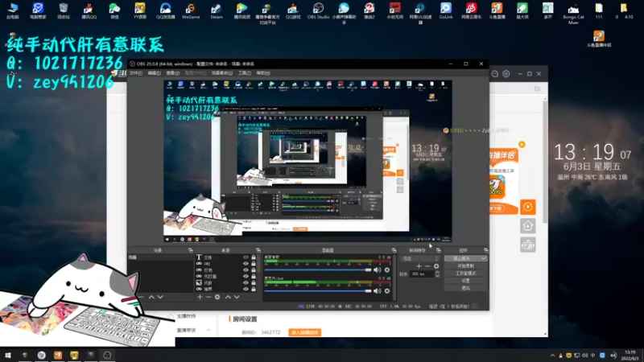
Task: Open source properties gear in sources toolbar
Action: (x=217, y=297)
